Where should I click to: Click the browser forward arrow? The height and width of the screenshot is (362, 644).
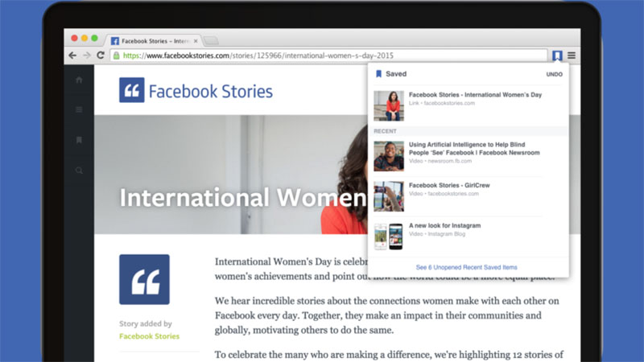(87, 56)
